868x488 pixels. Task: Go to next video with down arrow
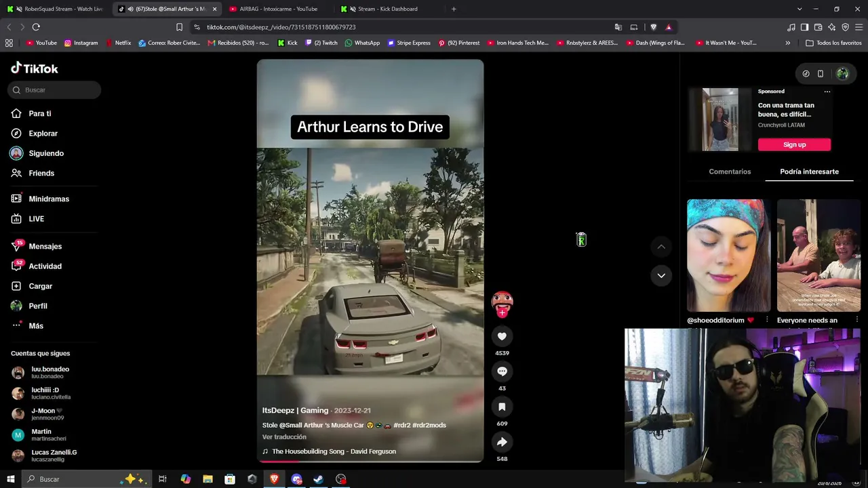[x=661, y=275]
